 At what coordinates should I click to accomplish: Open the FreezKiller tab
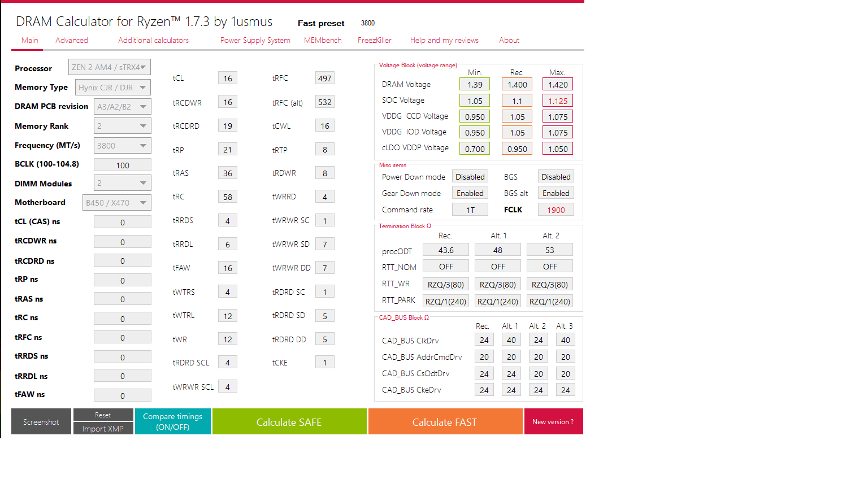(x=375, y=40)
